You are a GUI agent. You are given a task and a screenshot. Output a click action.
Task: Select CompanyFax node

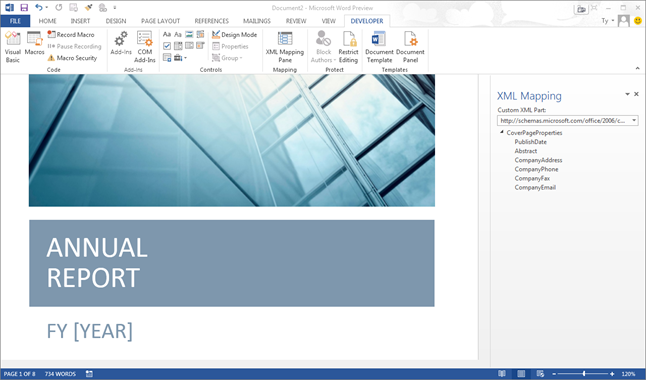coord(532,178)
